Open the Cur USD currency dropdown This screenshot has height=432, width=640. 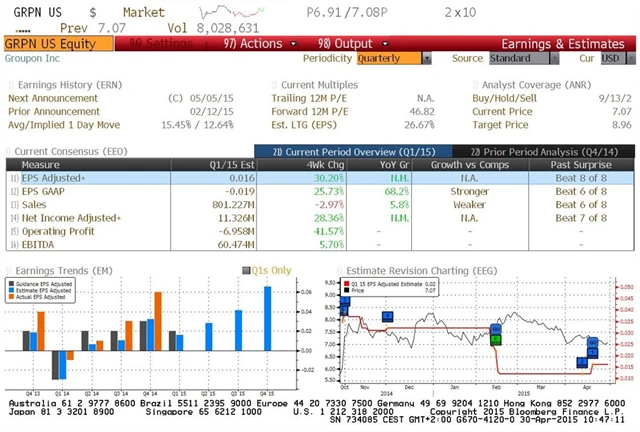coord(611,58)
